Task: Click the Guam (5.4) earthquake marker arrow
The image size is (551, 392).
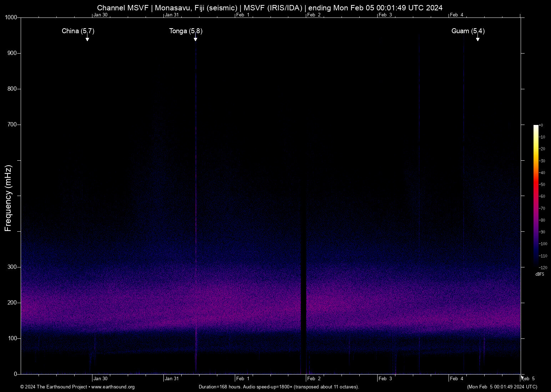Action: click(x=478, y=39)
